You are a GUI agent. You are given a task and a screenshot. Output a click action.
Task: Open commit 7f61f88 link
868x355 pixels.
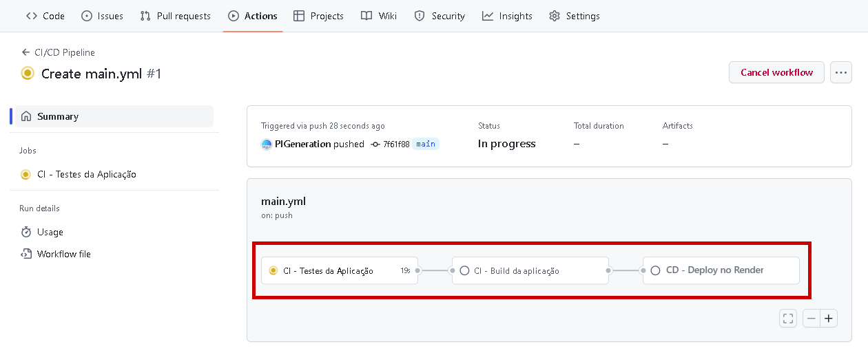click(x=395, y=144)
